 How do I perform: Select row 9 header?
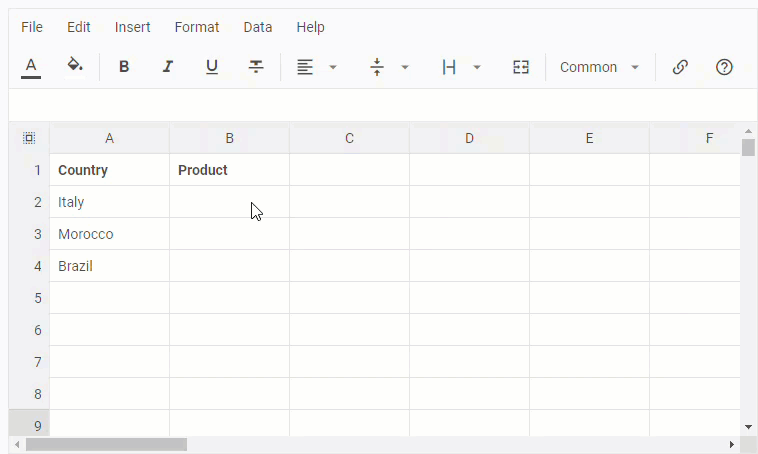[x=29, y=423]
